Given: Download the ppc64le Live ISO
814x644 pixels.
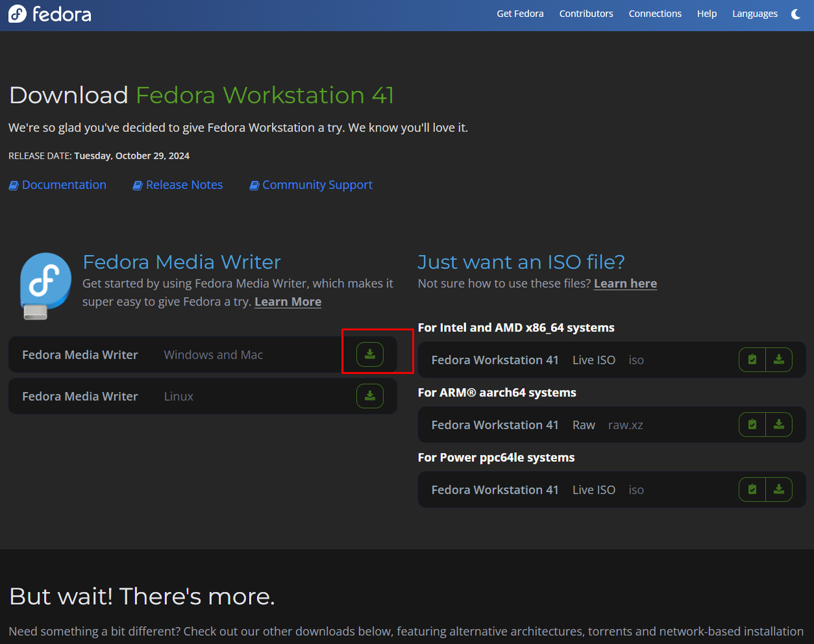Looking at the screenshot, I should click(x=779, y=489).
